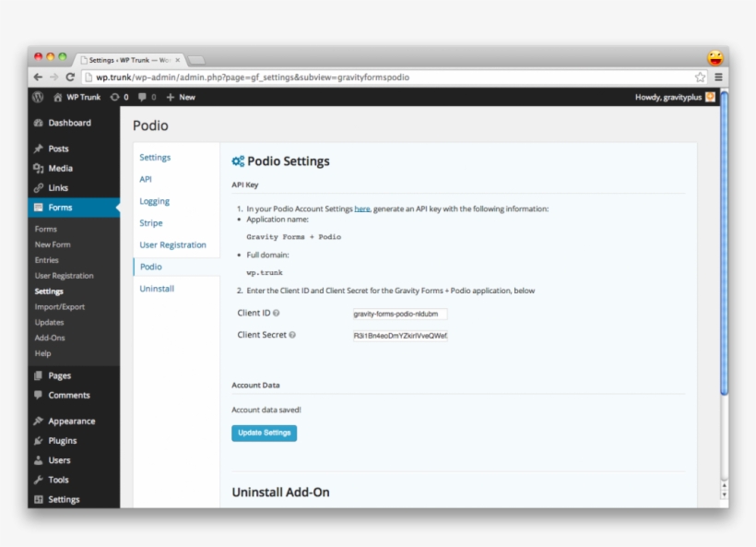756x547 pixels.
Task: Switch to the Stripe subview tab
Action: pos(151,223)
